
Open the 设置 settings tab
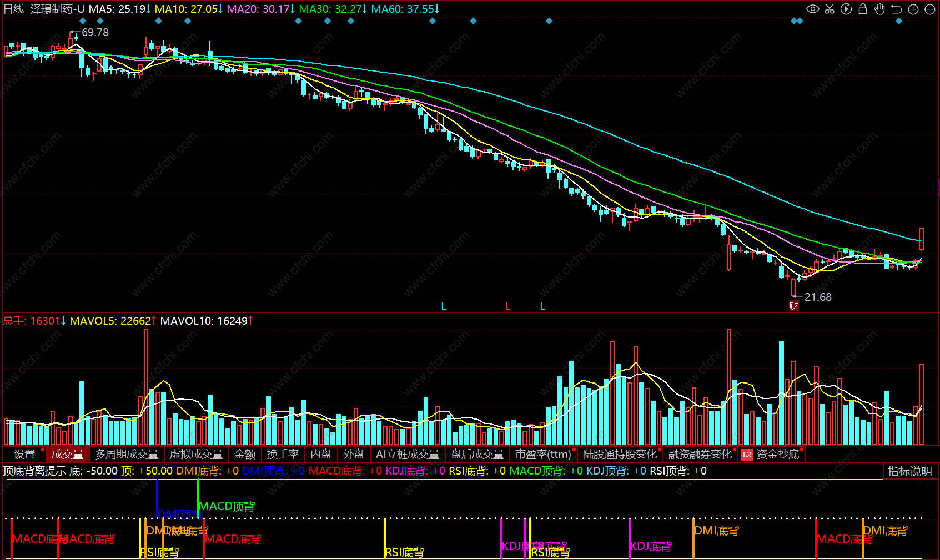[24, 454]
